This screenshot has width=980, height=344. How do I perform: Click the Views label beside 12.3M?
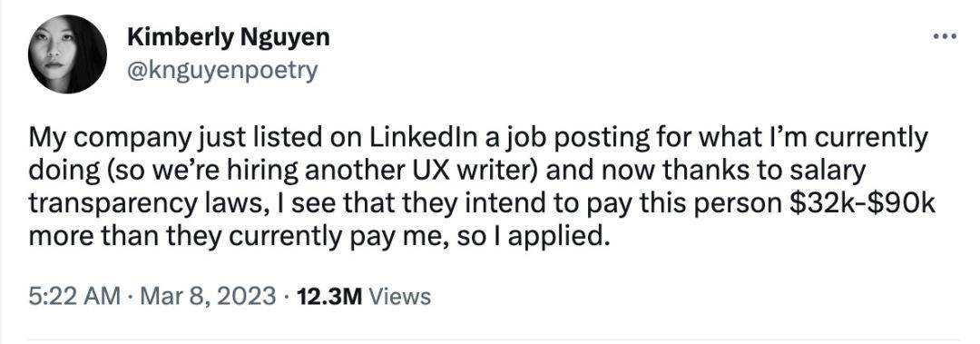click(x=400, y=296)
